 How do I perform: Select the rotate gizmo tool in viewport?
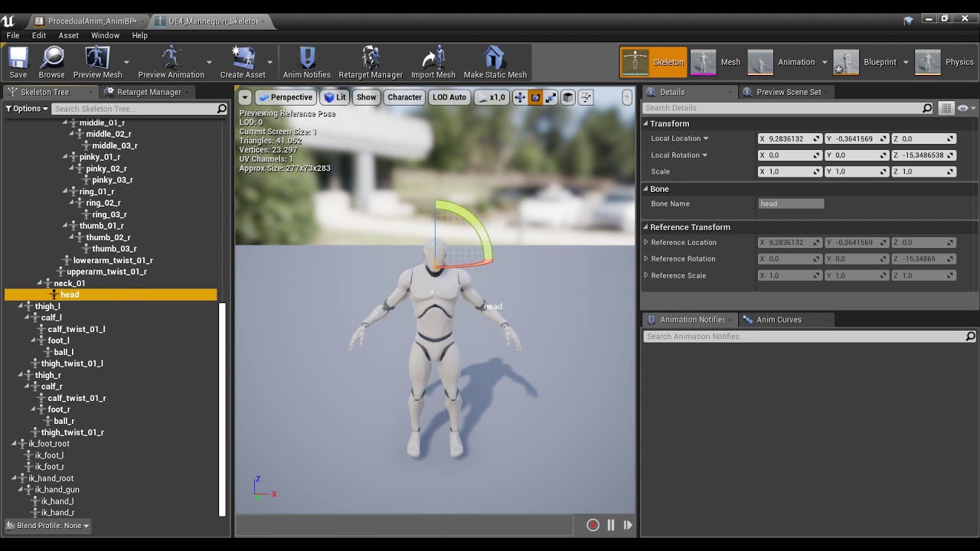pos(535,97)
